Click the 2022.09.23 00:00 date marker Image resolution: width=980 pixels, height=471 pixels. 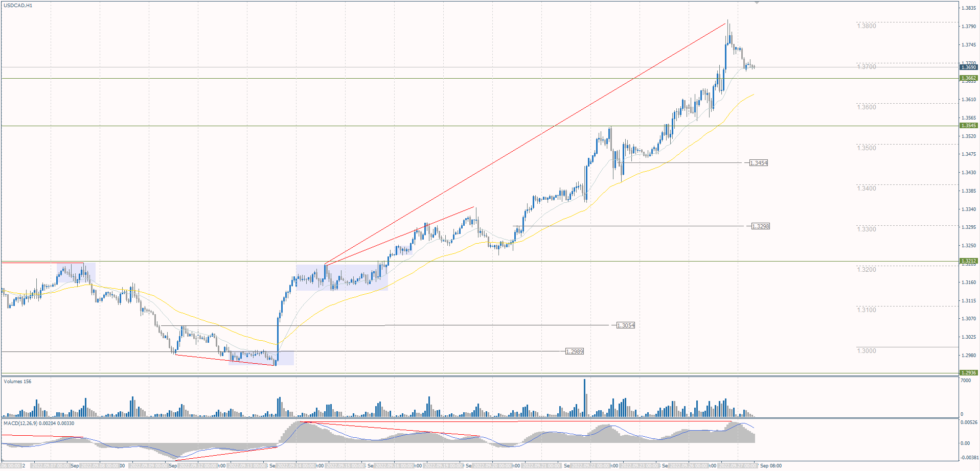(640, 466)
